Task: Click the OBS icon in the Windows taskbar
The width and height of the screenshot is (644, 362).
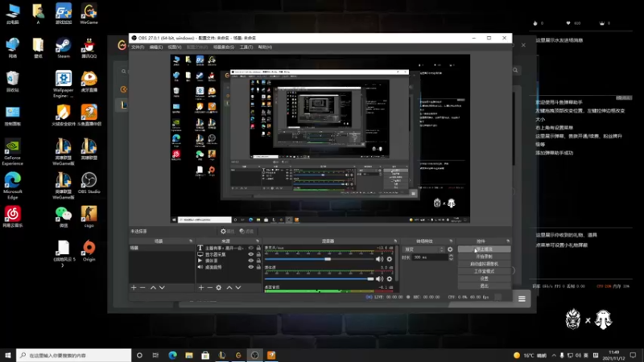Action: click(254, 355)
